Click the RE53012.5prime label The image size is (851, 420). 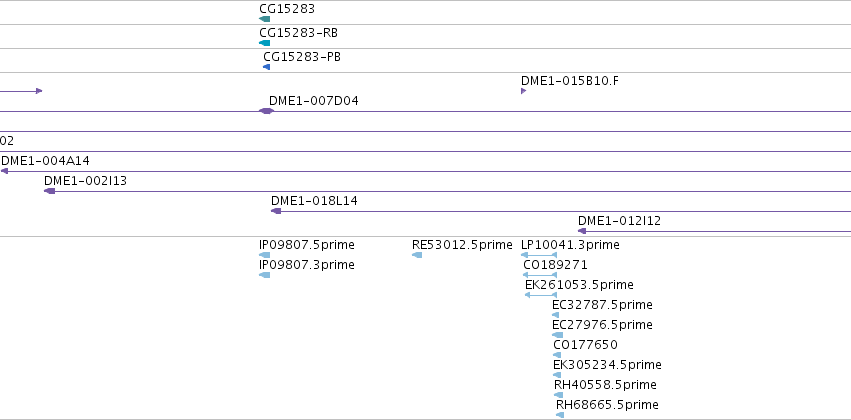[x=462, y=245]
